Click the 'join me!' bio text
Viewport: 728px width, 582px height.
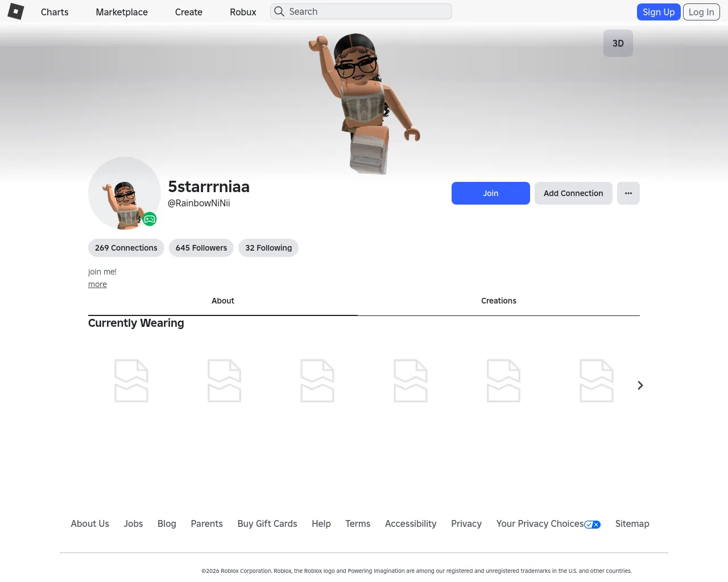[x=102, y=272]
